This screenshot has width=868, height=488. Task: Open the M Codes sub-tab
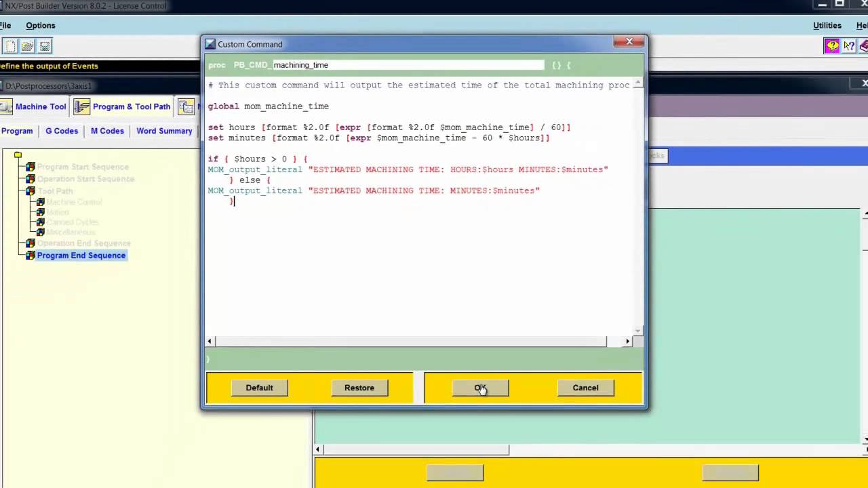[107, 131]
